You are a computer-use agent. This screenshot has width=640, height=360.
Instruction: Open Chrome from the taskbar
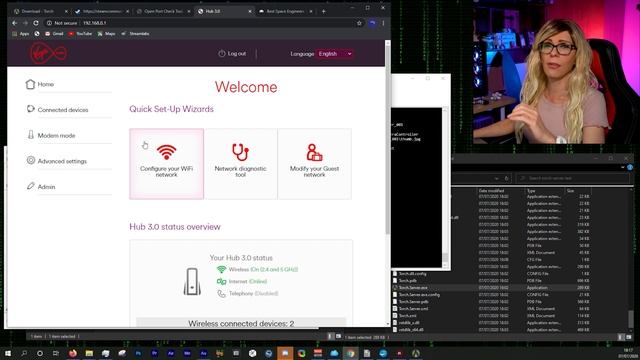point(351,353)
